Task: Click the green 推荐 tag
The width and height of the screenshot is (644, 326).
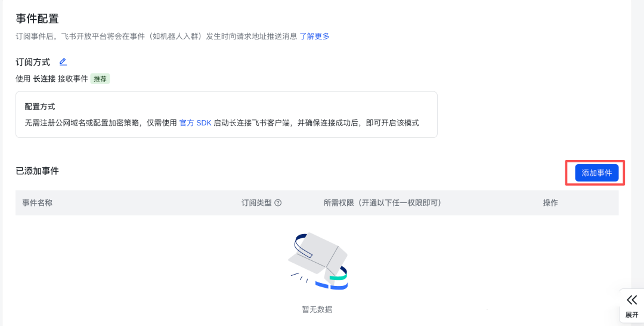Action: [x=100, y=79]
